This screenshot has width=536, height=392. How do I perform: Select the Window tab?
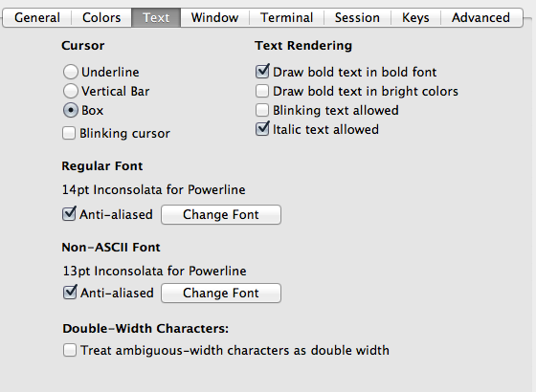pyautogui.click(x=214, y=18)
